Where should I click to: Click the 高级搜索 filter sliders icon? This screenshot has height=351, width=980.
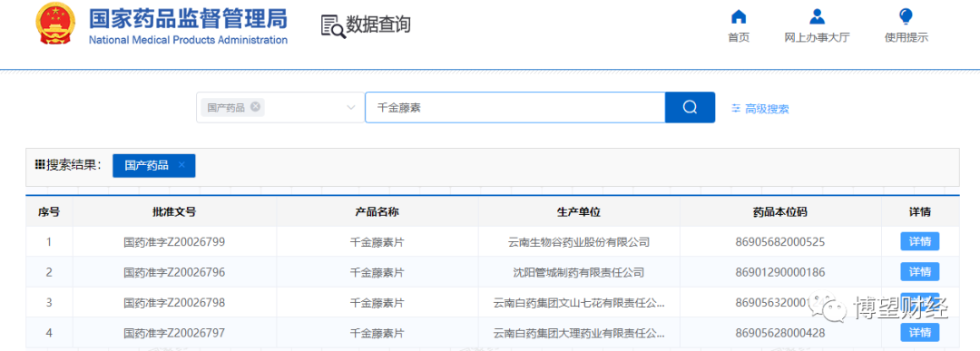(x=736, y=109)
